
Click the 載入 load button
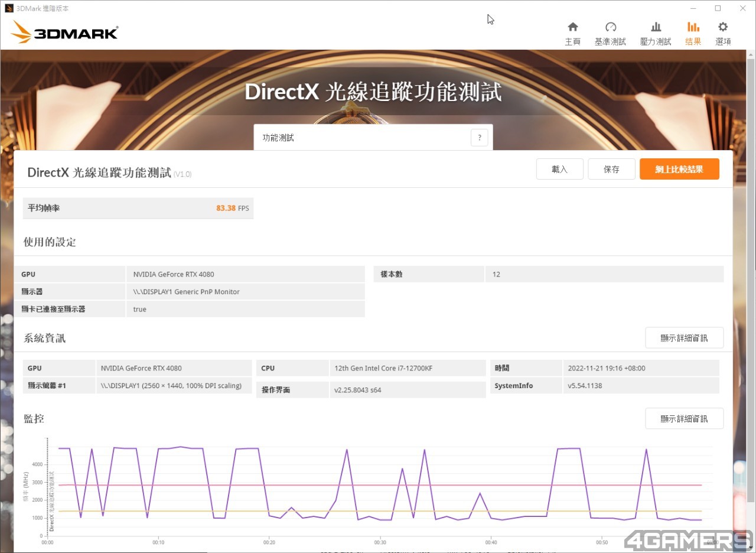tap(559, 169)
